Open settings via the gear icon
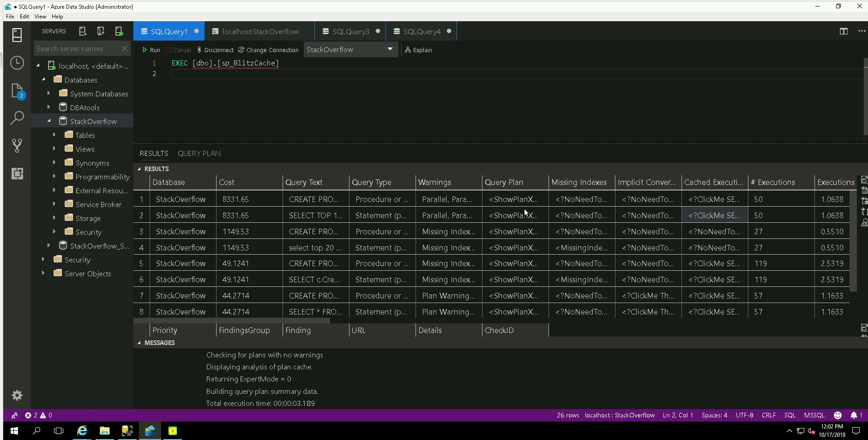The height and width of the screenshot is (440, 868). [x=17, y=395]
